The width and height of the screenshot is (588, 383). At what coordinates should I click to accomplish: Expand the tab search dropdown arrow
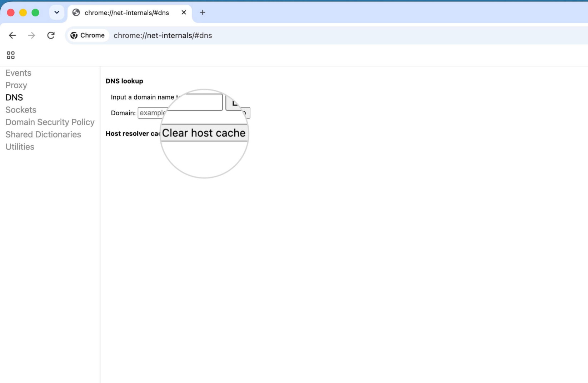pos(56,12)
